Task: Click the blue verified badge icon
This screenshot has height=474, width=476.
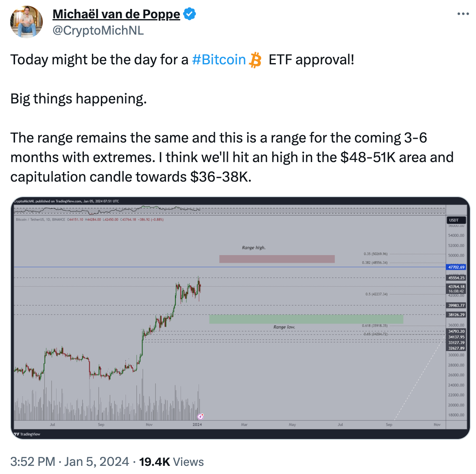Action: point(190,14)
